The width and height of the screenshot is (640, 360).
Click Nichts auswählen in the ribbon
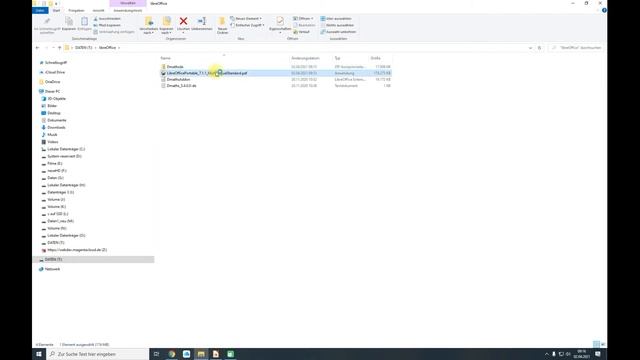[337, 25]
